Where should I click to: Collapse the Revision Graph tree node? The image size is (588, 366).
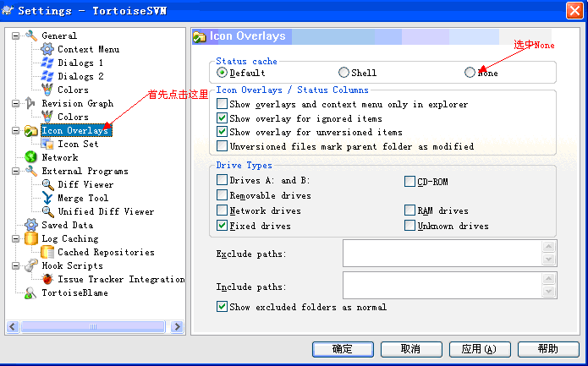point(16,103)
